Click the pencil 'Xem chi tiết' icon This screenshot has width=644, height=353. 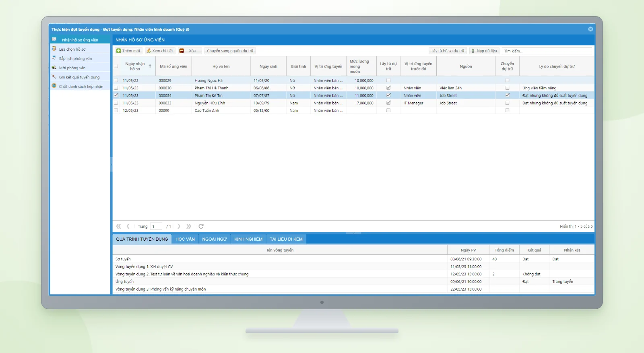[149, 51]
